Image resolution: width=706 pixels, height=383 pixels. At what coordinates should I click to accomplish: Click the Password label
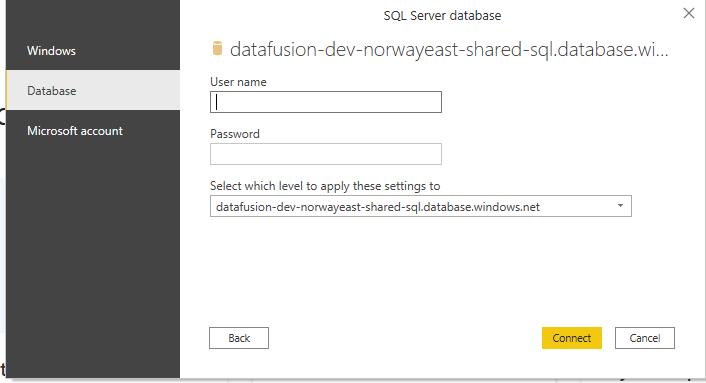pos(235,134)
